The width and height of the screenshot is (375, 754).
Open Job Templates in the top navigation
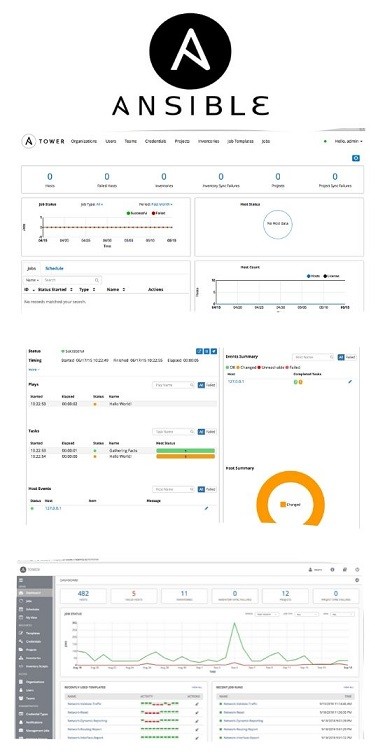(240, 141)
